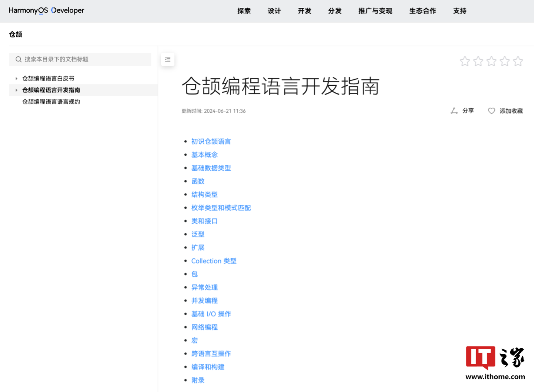Follow the 并发编程 link
This screenshot has height=392, width=534.
pyautogui.click(x=204, y=300)
